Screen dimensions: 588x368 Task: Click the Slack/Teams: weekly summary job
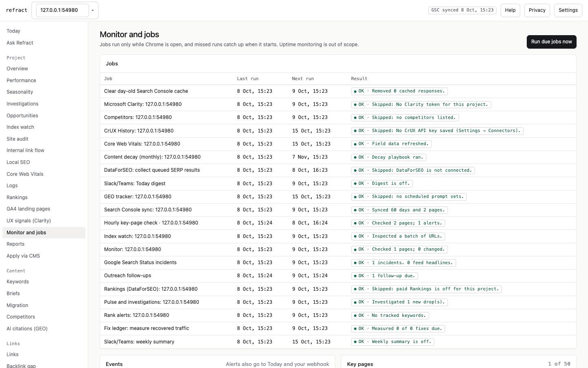click(x=139, y=342)
